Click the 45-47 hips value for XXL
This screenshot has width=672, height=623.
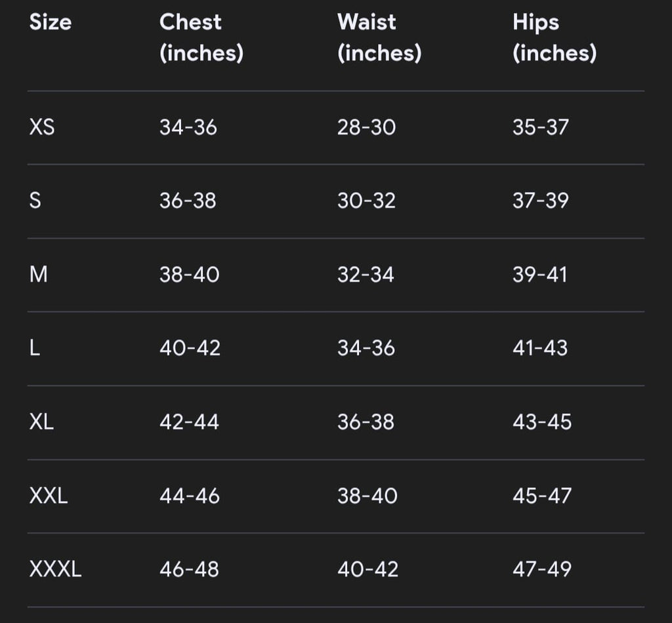coord(542,496)
